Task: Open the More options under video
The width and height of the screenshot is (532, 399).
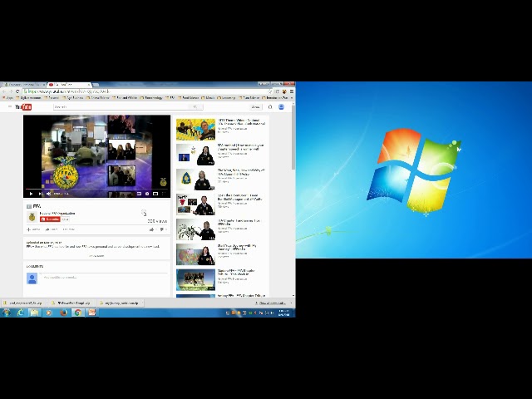Action: (x=68, y=229)
